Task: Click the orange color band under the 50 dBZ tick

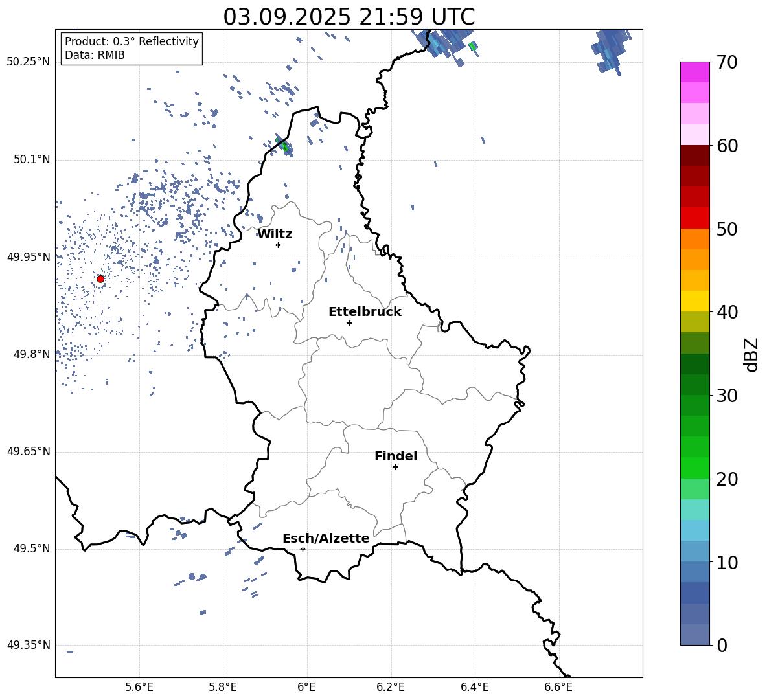Action: pos(694,239)
